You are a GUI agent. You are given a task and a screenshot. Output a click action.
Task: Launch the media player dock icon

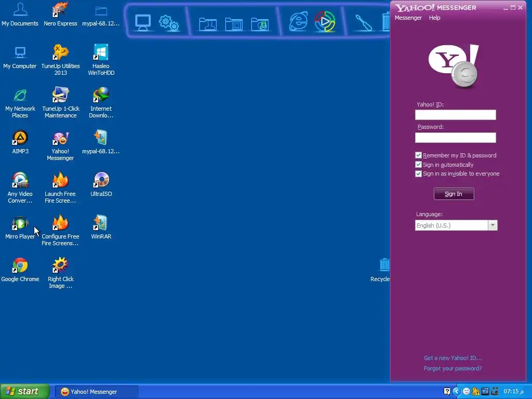[x=325, y=21]
